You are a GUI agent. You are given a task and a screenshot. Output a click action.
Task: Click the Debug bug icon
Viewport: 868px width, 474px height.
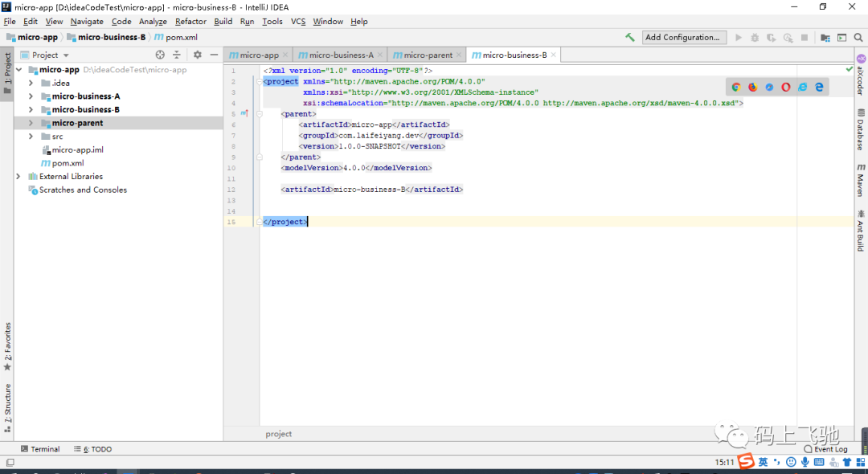click(755, 38)
